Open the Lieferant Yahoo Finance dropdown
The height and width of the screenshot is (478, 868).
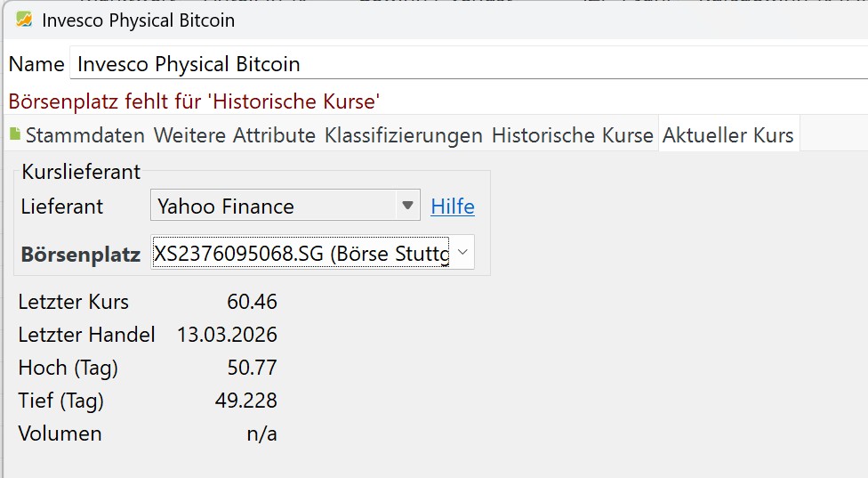click(285, 206)
